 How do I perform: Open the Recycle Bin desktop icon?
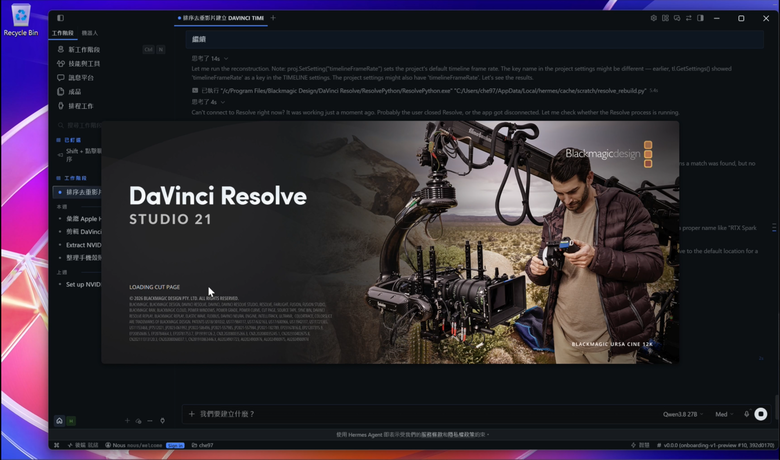(20, 20)
